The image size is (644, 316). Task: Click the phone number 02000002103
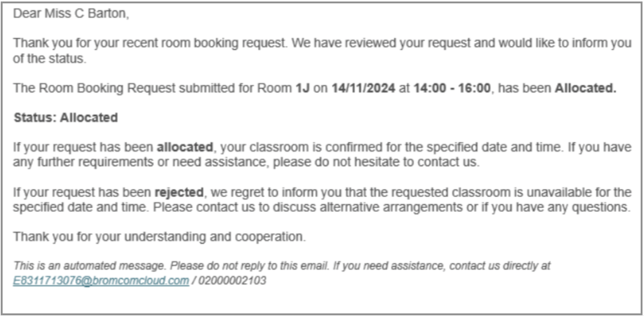[232, 281]
